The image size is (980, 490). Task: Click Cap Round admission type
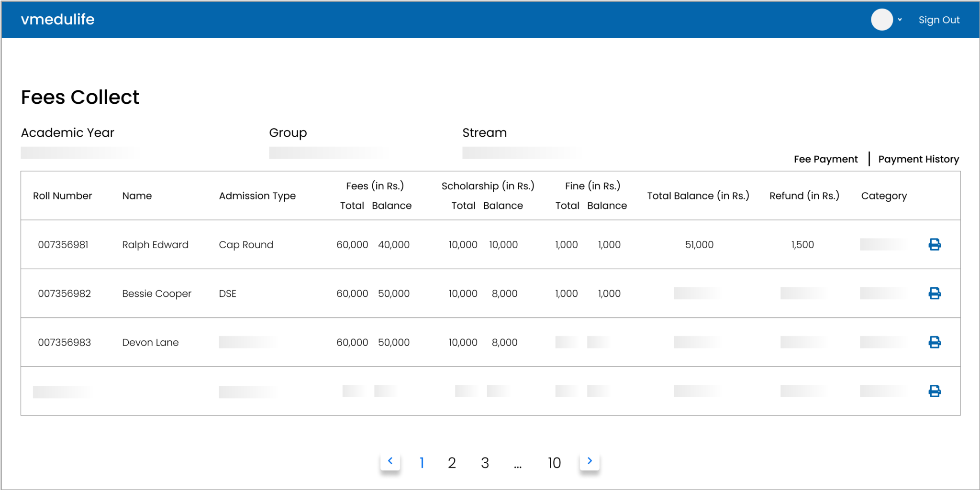pos(246,245)
